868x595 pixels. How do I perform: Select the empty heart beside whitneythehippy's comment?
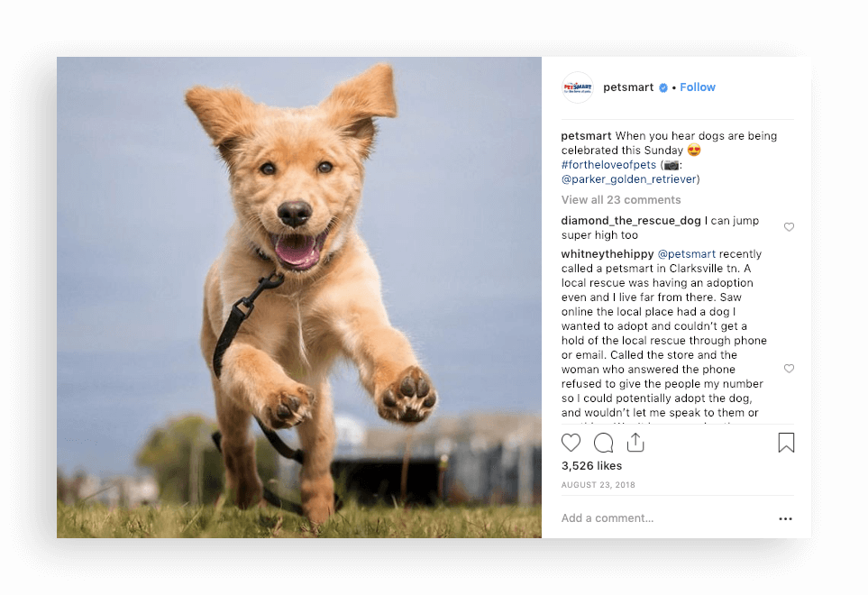[789, 369]
